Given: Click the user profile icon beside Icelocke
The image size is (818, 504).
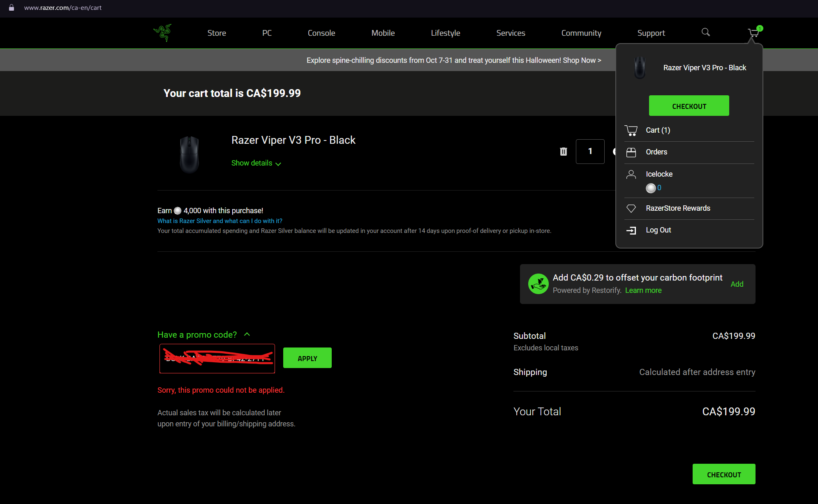Looking at the screenshot, I should point(631,175).
